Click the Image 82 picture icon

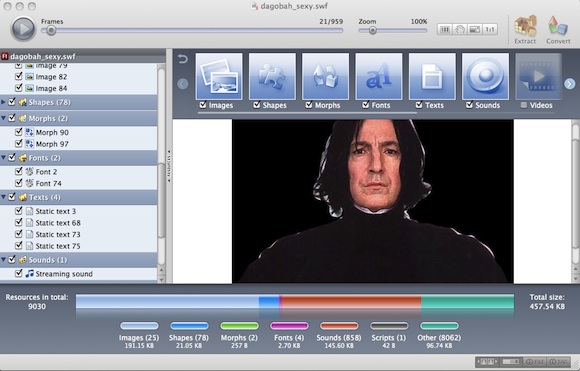(x=30, y=77)
